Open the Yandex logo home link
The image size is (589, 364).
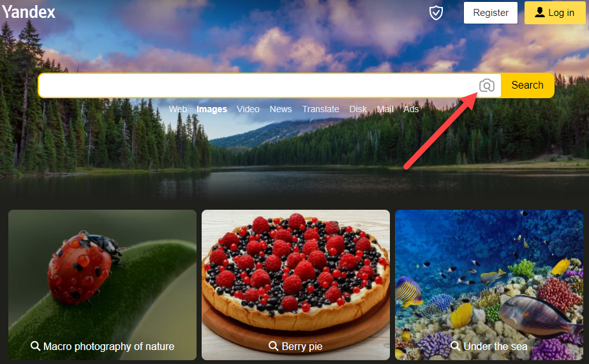(x=29, y=12)
